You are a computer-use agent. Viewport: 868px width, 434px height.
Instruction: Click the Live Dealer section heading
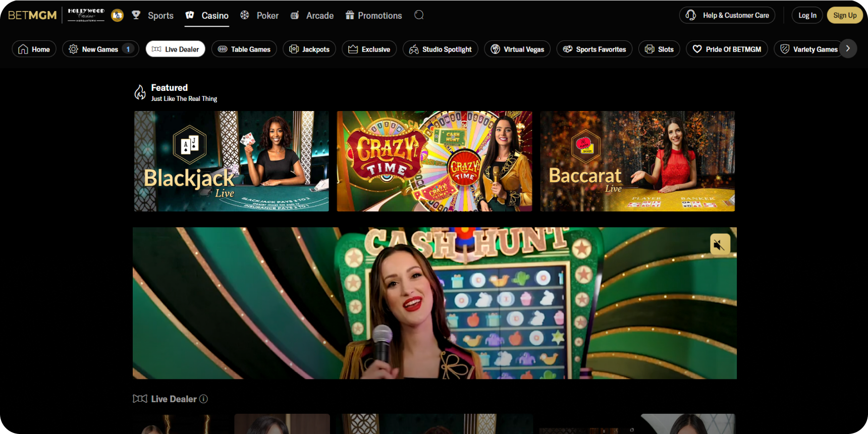[174, 399]
